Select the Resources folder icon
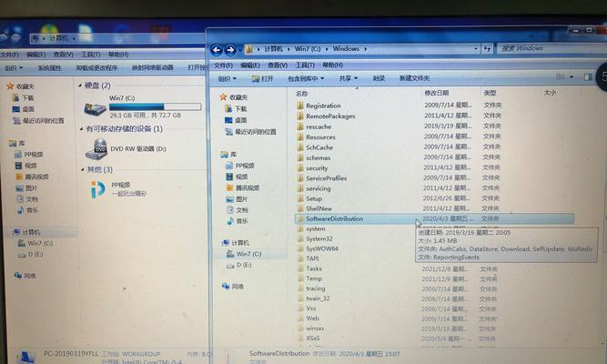Screen dimensions: 607x364 [x=300, y=137]
